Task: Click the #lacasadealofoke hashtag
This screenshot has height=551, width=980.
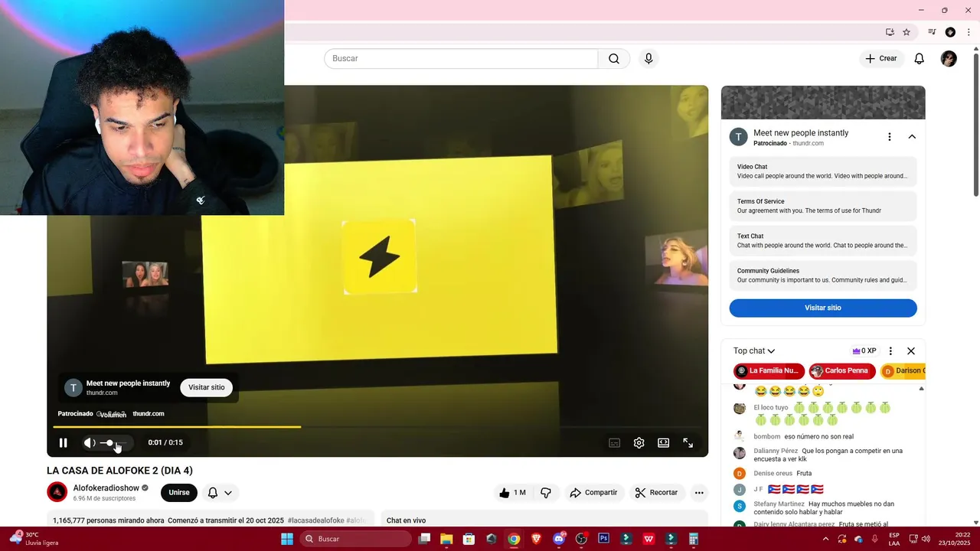Action: pos(315,520)
